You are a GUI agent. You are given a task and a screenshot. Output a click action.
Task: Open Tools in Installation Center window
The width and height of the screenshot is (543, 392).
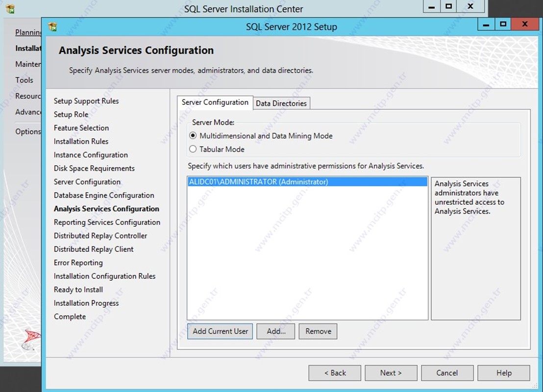point(24,80)
